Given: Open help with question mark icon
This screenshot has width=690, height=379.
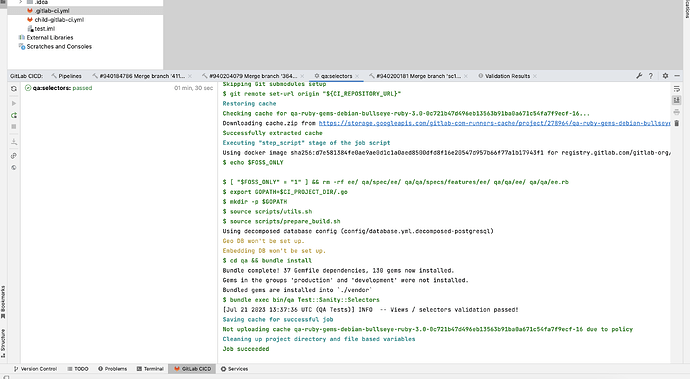Looking at the screenshot, I should tap(651, 76).
